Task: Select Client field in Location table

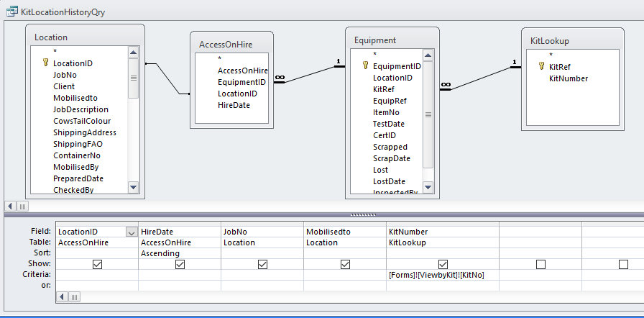Action: (x=64, y=86)
